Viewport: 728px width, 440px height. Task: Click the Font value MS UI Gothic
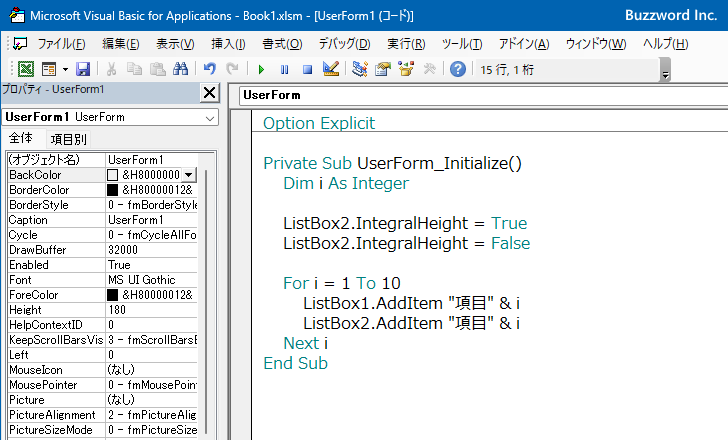coord(151,280)
